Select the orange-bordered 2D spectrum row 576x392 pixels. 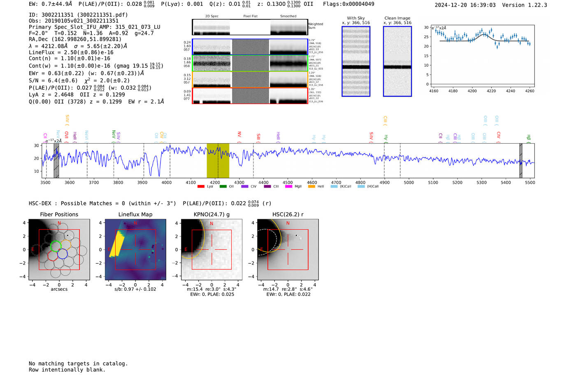click(250, 79)
